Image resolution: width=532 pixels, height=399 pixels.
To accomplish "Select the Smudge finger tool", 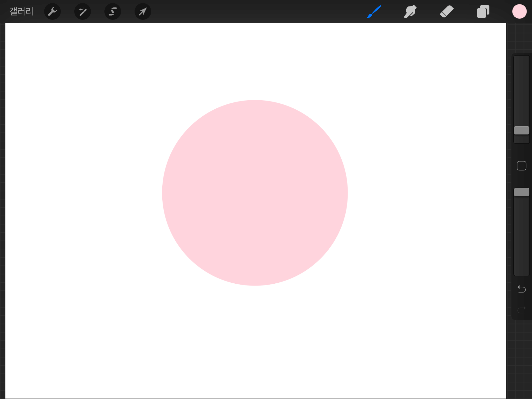I will (410, 11).
